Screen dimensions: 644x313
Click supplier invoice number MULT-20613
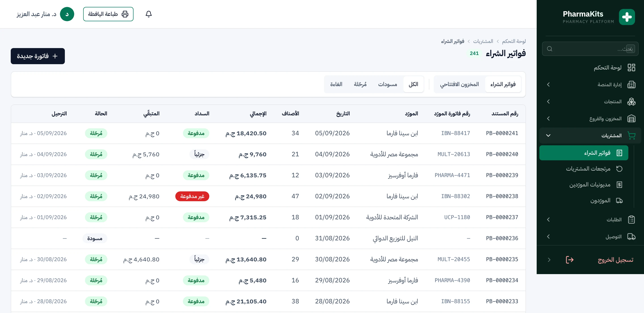click(x=454, y=154)
